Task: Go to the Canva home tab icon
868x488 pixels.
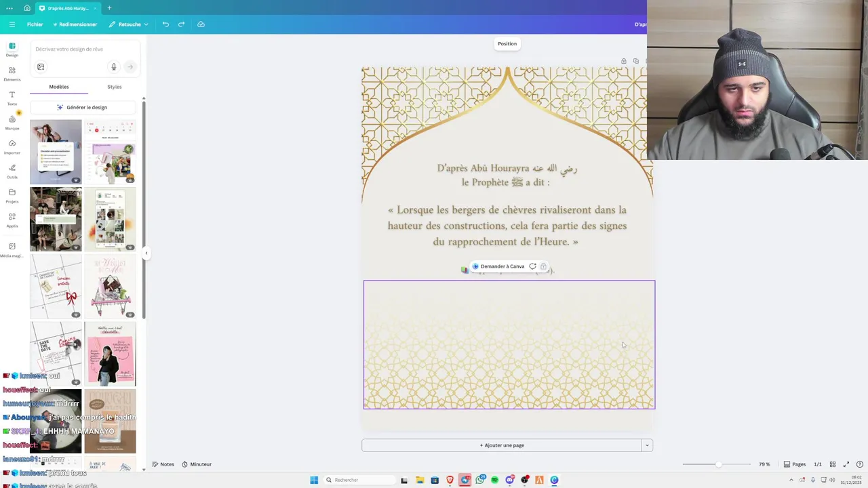Action: click(x=26, y=8)
